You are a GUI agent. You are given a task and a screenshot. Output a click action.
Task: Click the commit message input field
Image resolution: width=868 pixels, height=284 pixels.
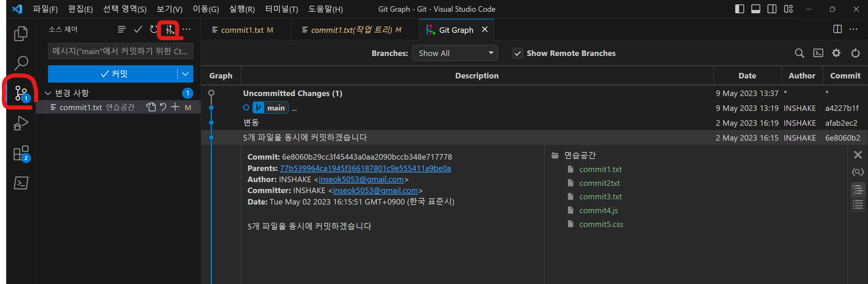[120, 51]
